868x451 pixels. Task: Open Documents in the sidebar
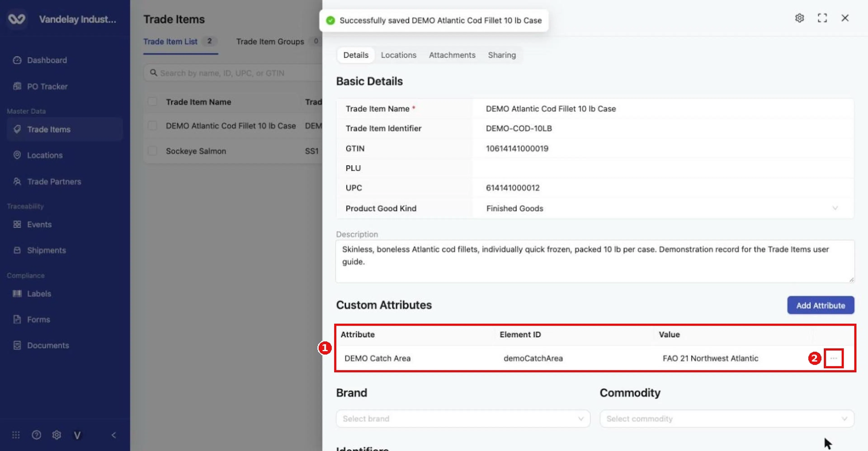(x=48, y=345)
